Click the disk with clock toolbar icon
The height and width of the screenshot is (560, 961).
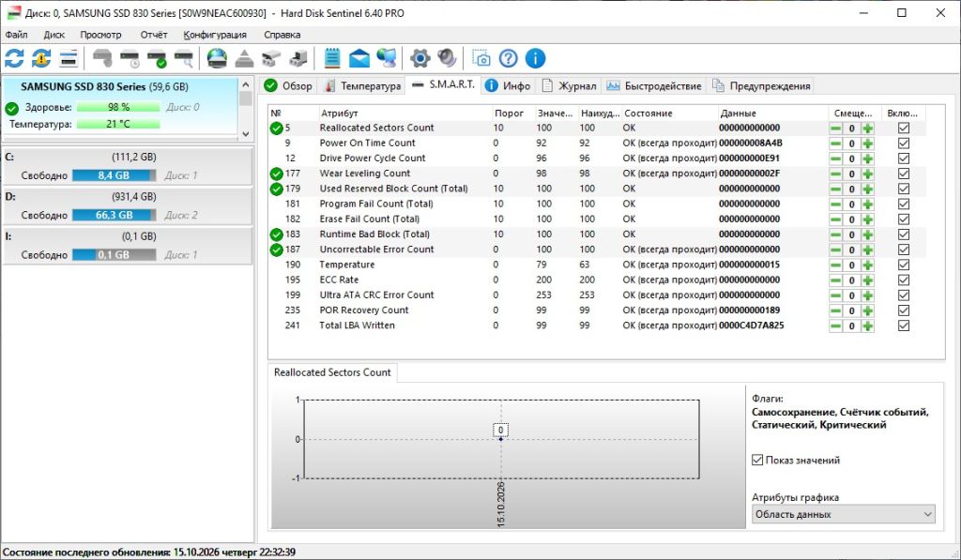tap(130, 59)
